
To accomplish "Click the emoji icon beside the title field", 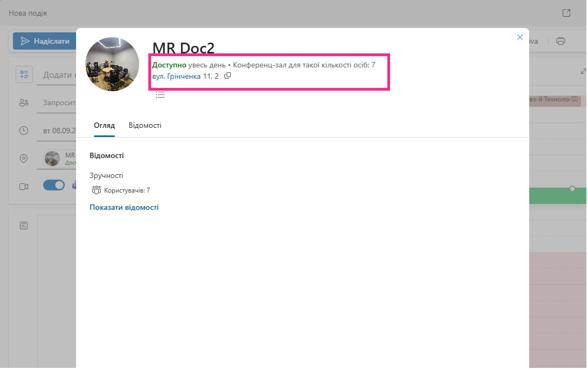I will tap(24, 74).
